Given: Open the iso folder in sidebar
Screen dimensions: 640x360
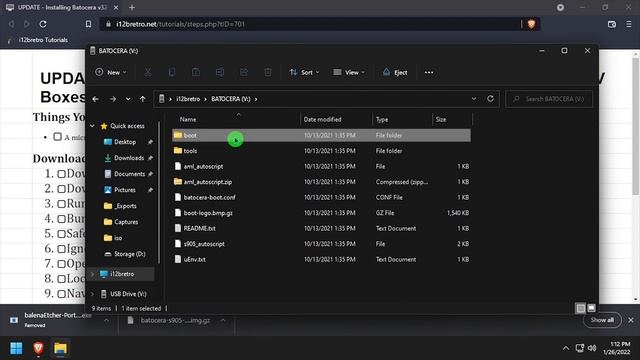Looking at the screenshot, I should click(x=118, y=238).
